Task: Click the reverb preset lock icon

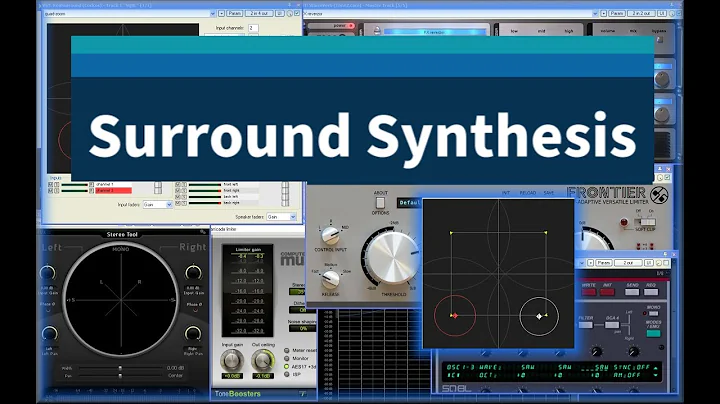Action: 377,31
